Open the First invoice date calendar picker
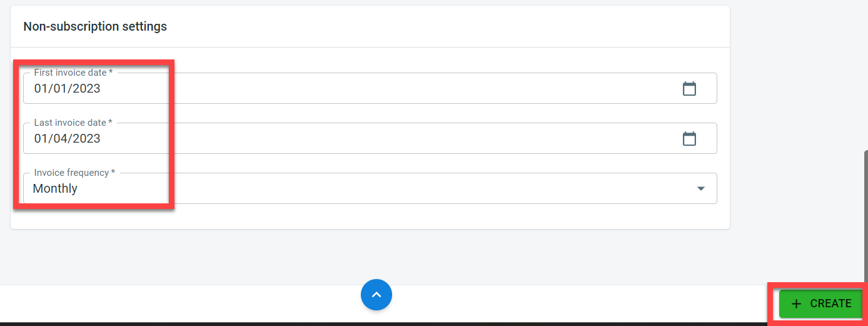Viewport: 868px width, 326px height. (689, 89)
